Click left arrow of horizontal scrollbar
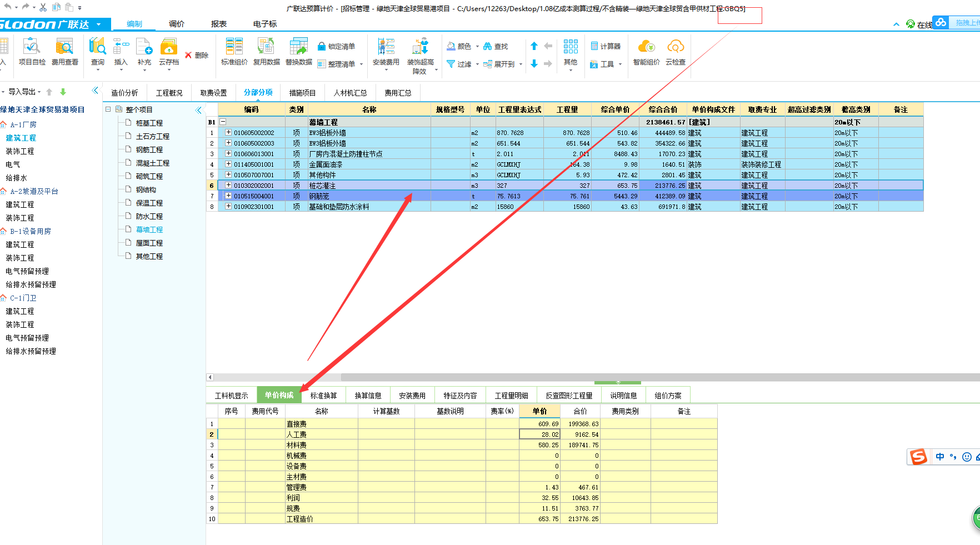 pos(210,377)
